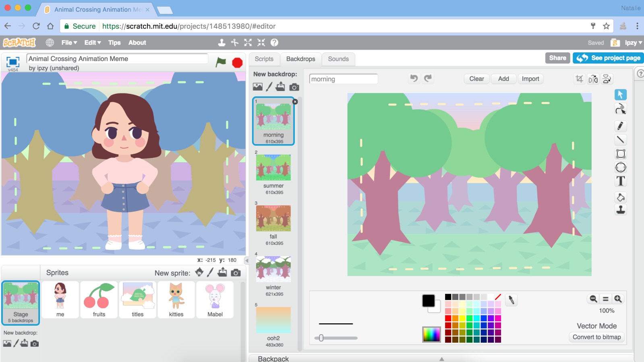644x362 pixels.
Task: Click the Shrink sprite icon in top toolbar
Action: [261, 42]
